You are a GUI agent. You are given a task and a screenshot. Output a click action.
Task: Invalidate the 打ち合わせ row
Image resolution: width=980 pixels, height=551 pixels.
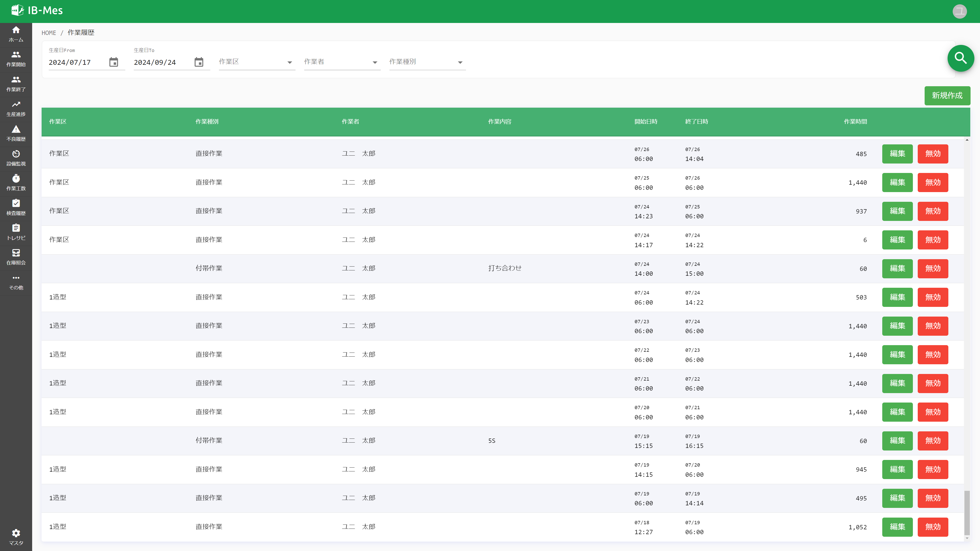tap(933, 268)
